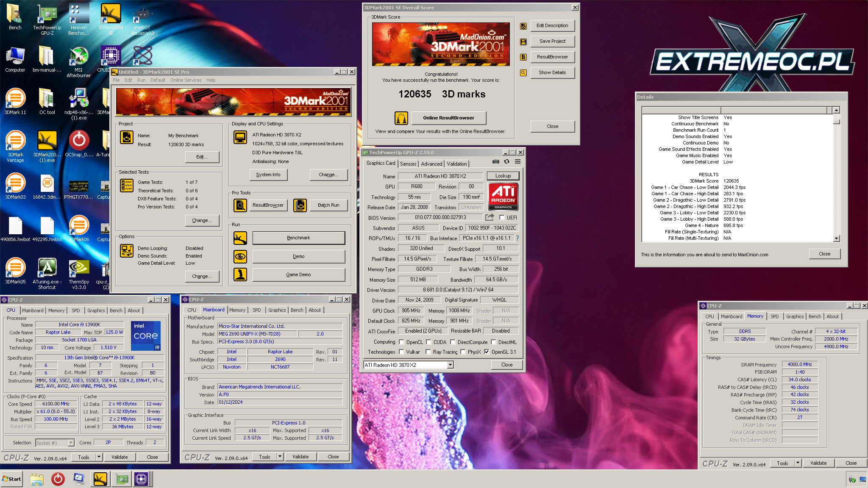868x488 pixels.
Task: Open the GPU selection dropdown in GPU-Z
Action: 450,365
